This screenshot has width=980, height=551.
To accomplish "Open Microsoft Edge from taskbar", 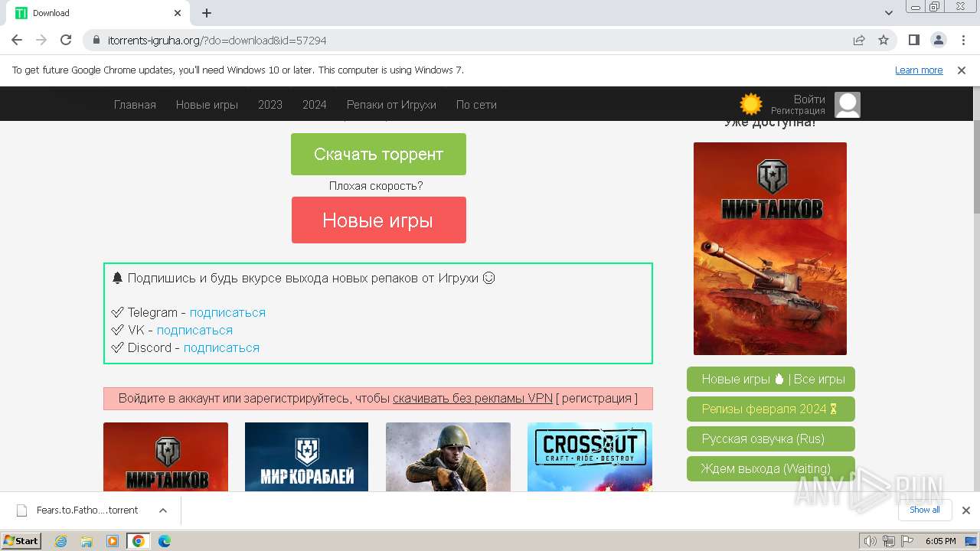I will [x=164, y=541].
